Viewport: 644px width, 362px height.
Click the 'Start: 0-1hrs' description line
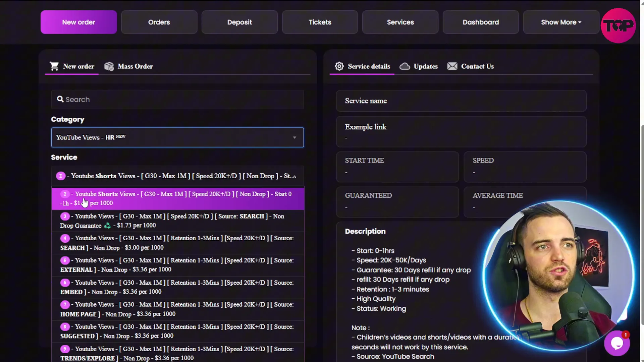tap(373, 251)
